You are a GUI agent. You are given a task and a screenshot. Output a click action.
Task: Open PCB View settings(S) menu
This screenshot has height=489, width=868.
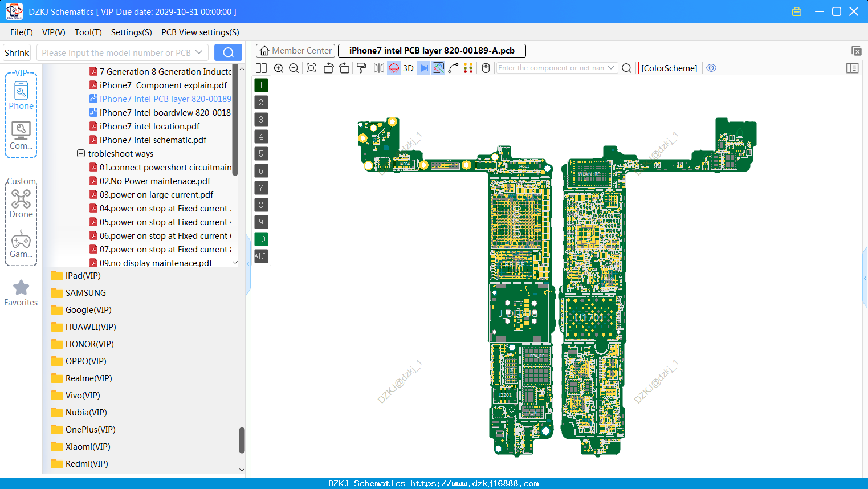(200, 32)
